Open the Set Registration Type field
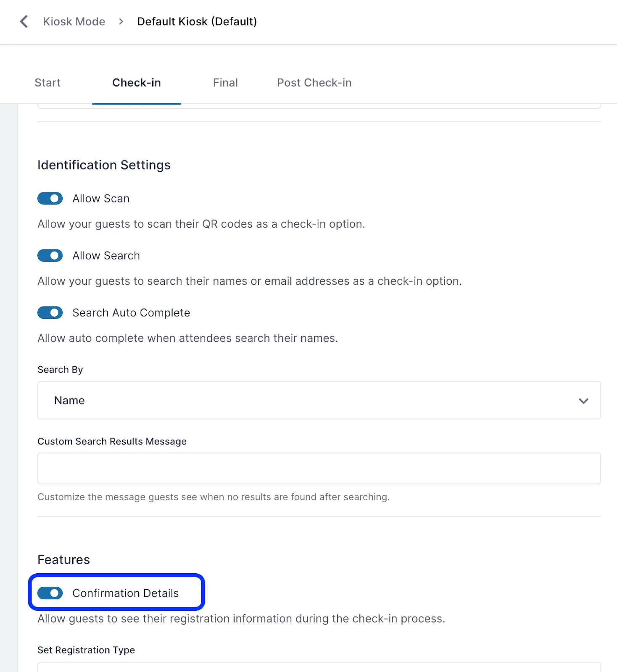 click(319, 667)
